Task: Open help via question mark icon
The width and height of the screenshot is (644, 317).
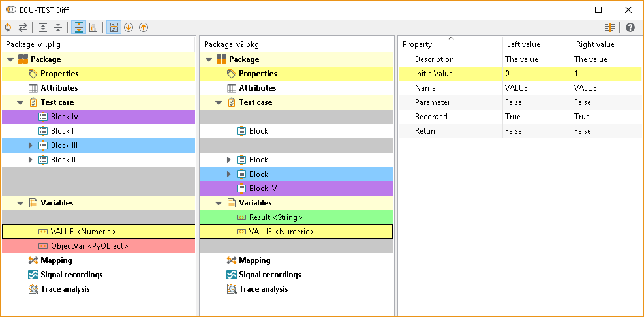Action: coord(630,27)
